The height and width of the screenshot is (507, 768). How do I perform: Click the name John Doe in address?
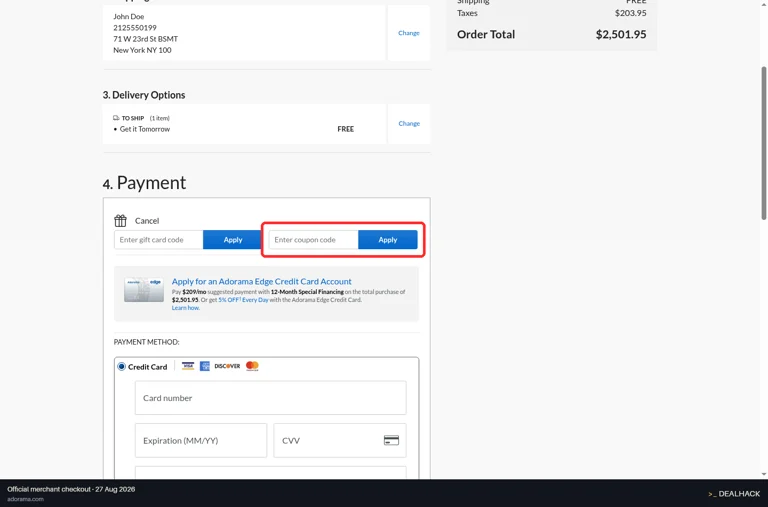128,16
